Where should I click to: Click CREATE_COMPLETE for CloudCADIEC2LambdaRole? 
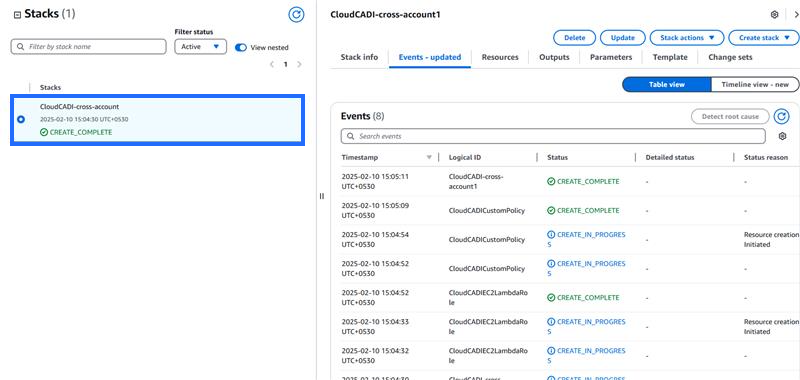[583, 297]
